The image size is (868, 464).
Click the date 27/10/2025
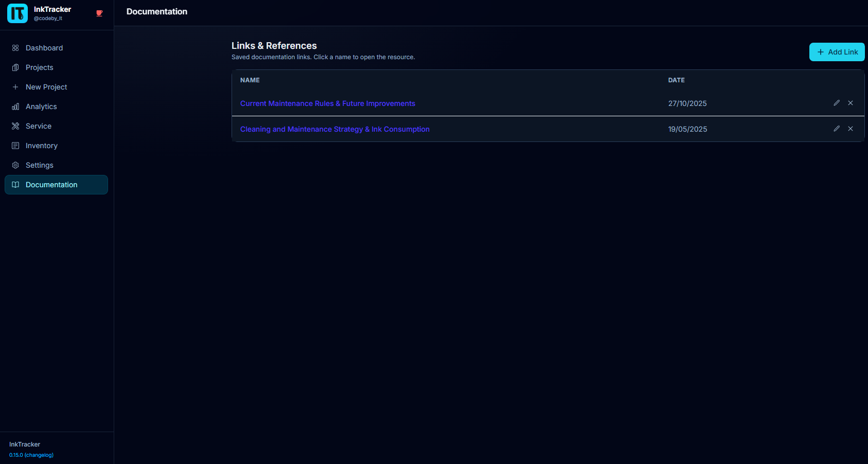point(687,103)
